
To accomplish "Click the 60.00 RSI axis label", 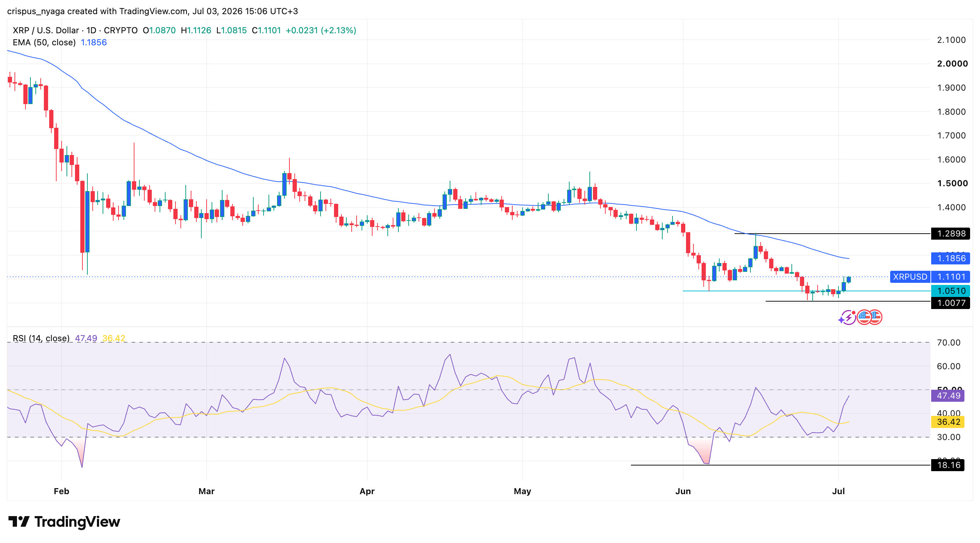I will (x=949, y=366).
